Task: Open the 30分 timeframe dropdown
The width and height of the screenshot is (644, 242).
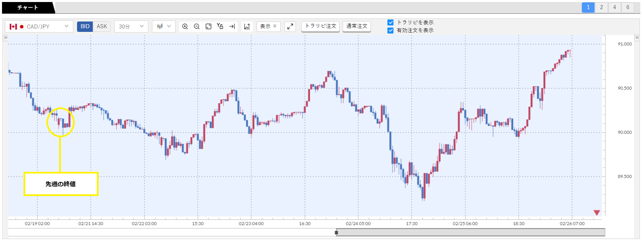Action: (x=131, y=27)
